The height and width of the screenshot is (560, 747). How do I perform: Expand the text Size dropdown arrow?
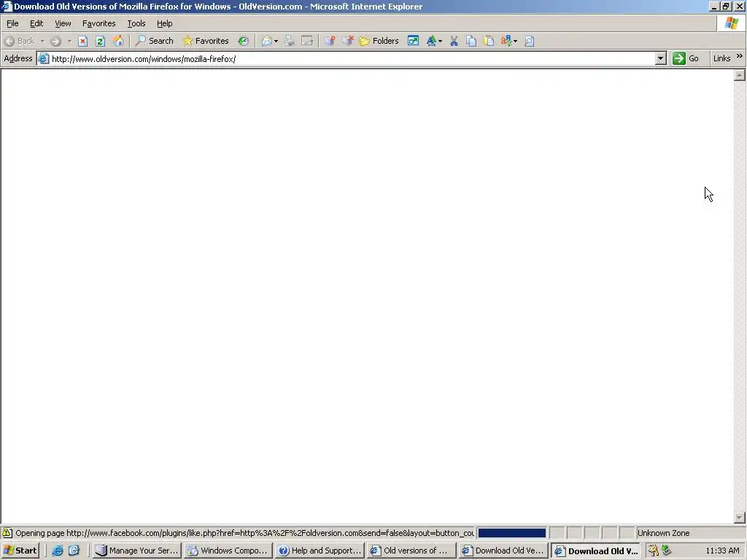pos(440,42)
